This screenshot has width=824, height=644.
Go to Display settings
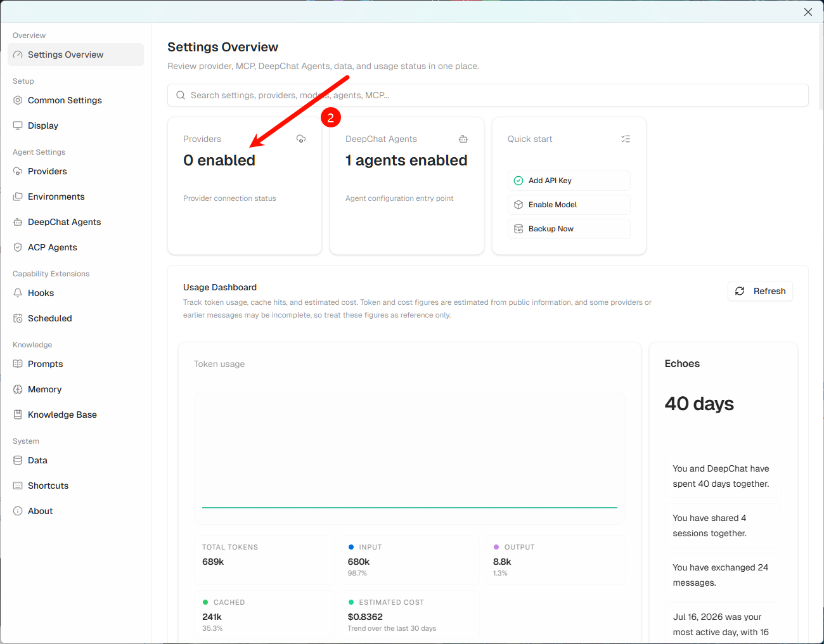pos(75,126)
